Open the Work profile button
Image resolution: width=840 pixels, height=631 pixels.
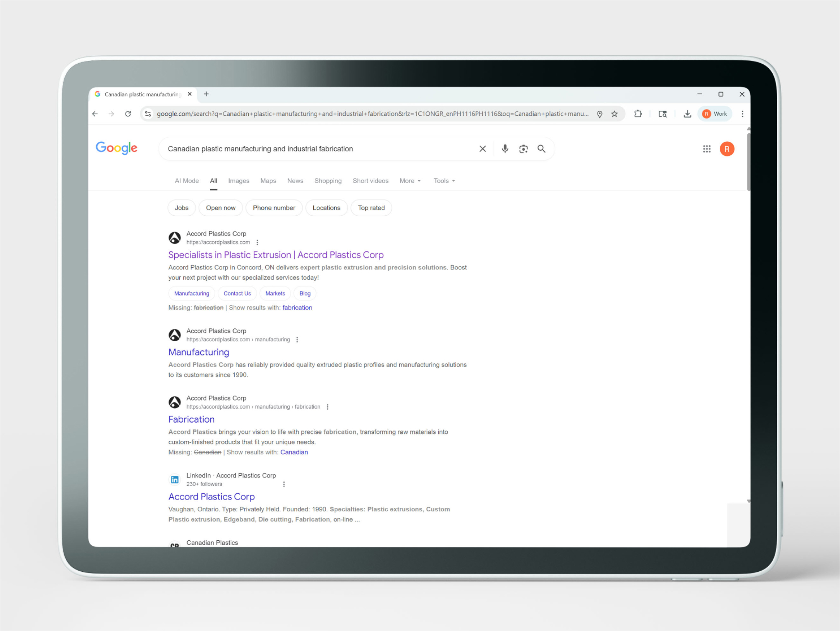tap(715, 114)
